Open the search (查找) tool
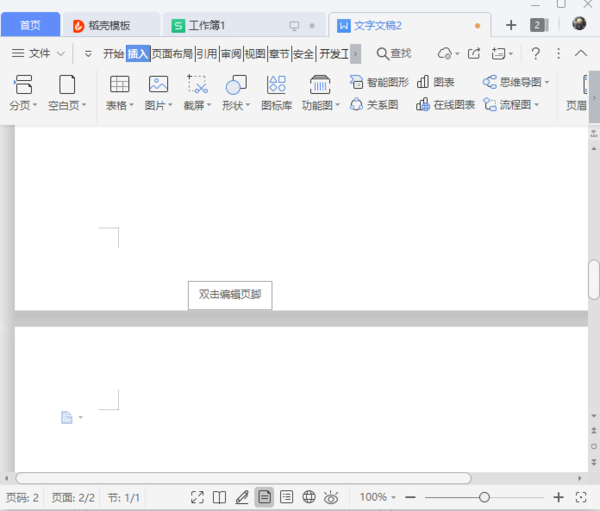Screen dimensions: 600x511 tap(394, 54)
